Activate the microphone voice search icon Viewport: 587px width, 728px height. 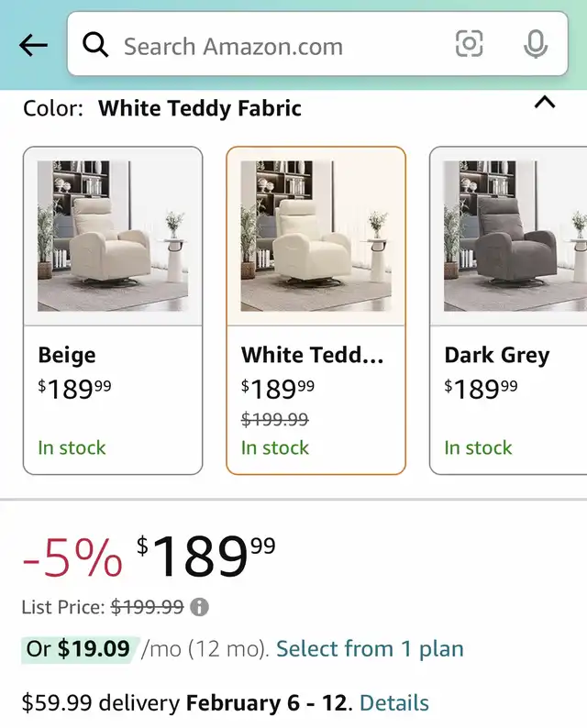click(x=536, y=44)
